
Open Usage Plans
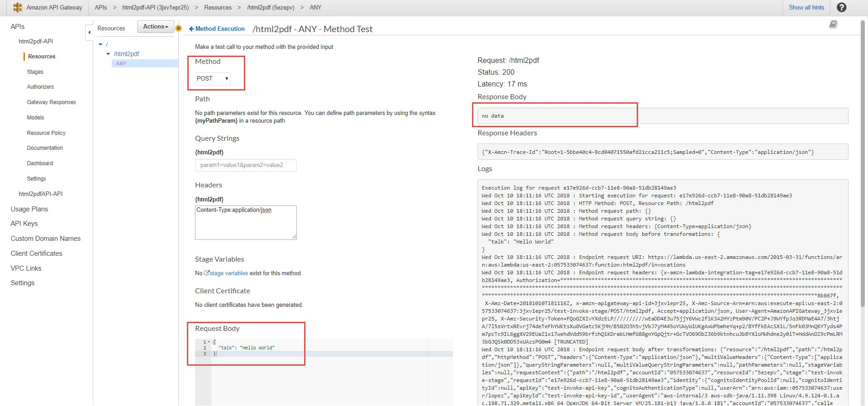click(29, 209)
